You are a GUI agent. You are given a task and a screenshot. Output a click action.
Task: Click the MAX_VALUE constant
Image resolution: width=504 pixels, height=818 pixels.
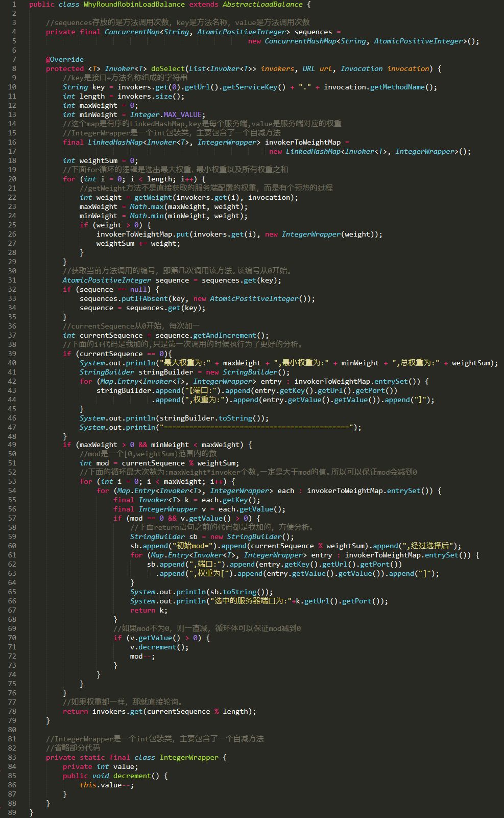tap(183, 115)
